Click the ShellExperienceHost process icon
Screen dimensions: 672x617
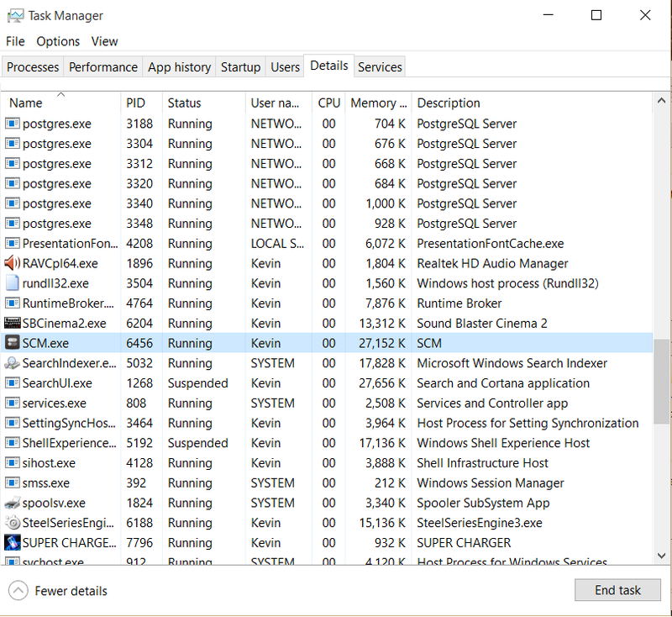pos(12,443)
